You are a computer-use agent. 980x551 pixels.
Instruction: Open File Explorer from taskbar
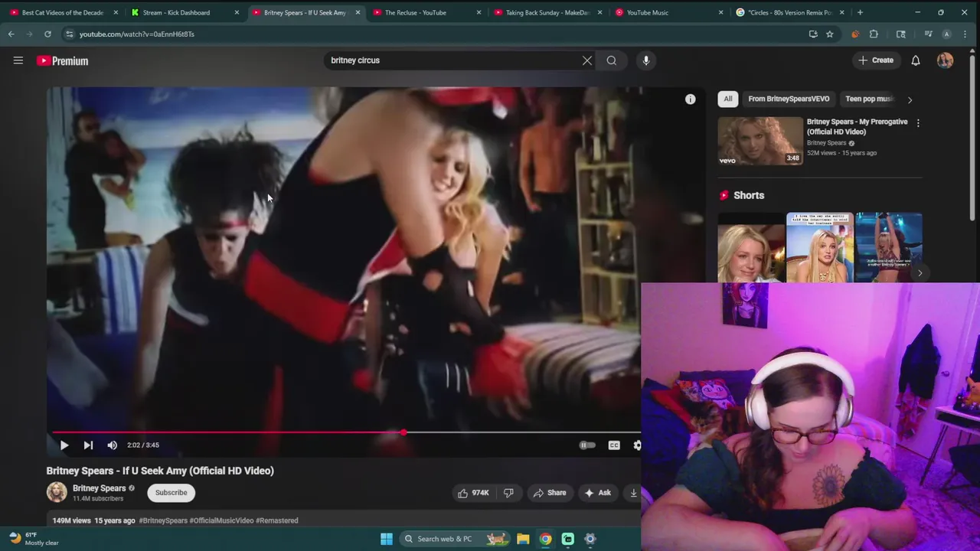[523, 539]
